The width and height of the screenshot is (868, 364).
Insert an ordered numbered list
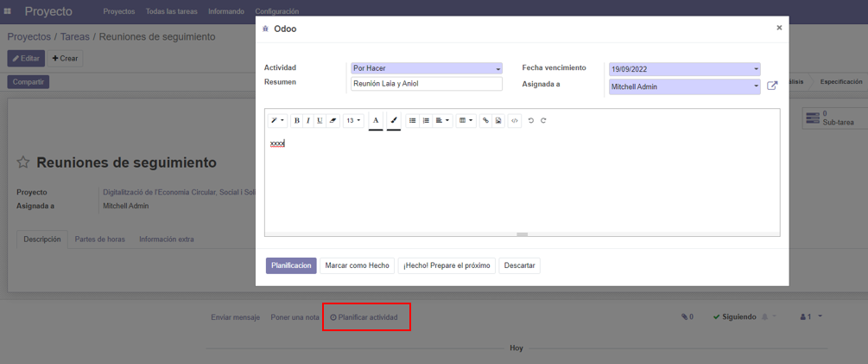click(426, 120)
